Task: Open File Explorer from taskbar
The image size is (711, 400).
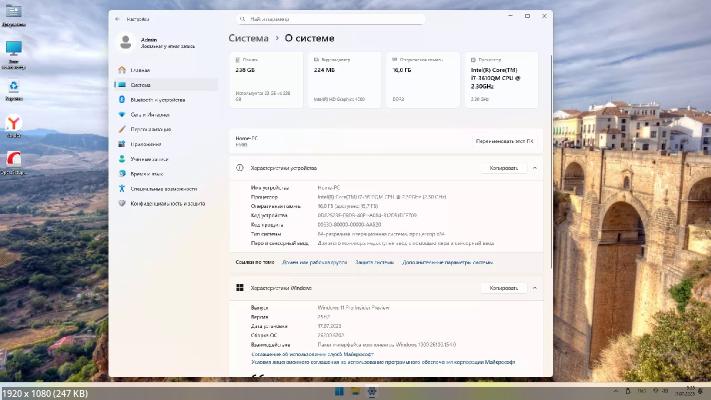Action: pyautogui.click(x=356, y=392)
